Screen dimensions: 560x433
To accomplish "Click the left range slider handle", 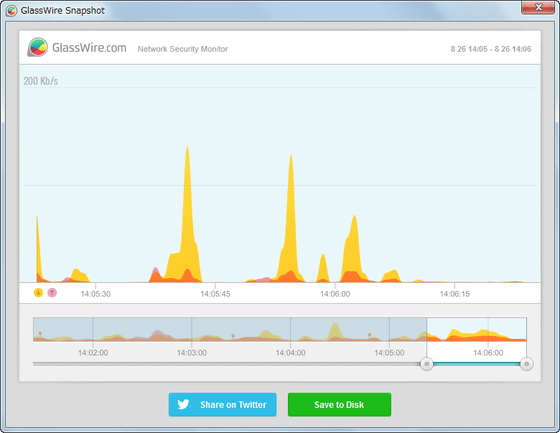I will [426, 364].
